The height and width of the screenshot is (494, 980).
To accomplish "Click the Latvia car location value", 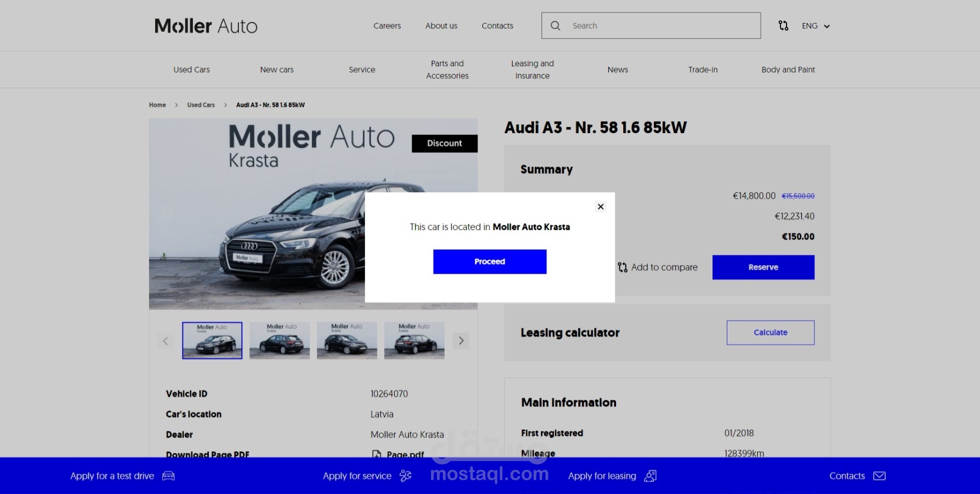I will [382, 414].
